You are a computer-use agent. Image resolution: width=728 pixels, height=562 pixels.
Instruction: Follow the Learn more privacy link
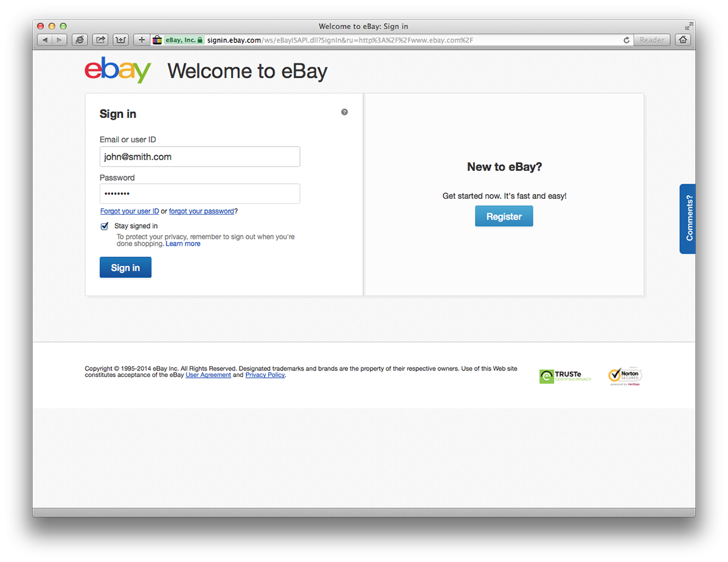click(183, 244)
